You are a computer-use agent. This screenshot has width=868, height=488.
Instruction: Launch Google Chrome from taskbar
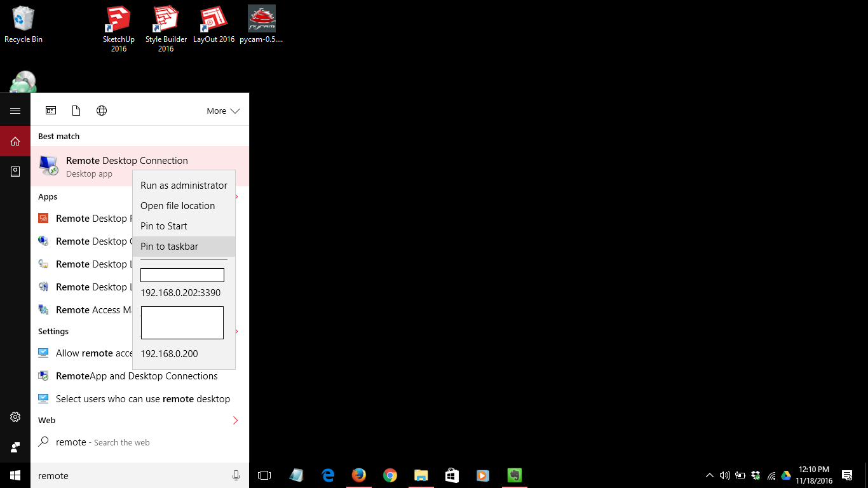tap(390, 475)
